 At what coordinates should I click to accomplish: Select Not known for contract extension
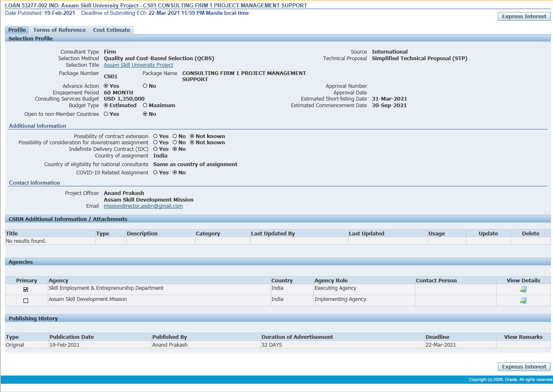(x=192, y=136)
